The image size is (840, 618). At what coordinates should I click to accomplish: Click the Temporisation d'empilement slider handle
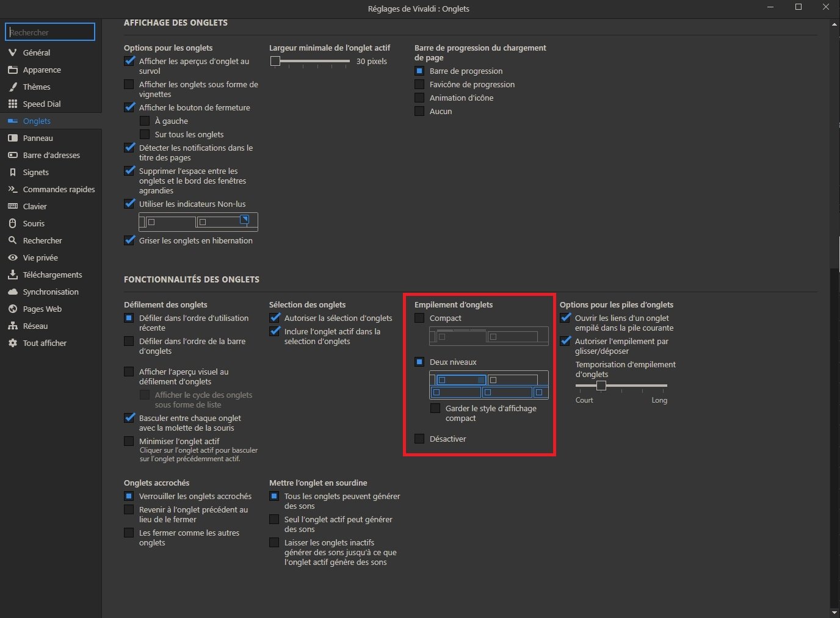pos(601,386)
